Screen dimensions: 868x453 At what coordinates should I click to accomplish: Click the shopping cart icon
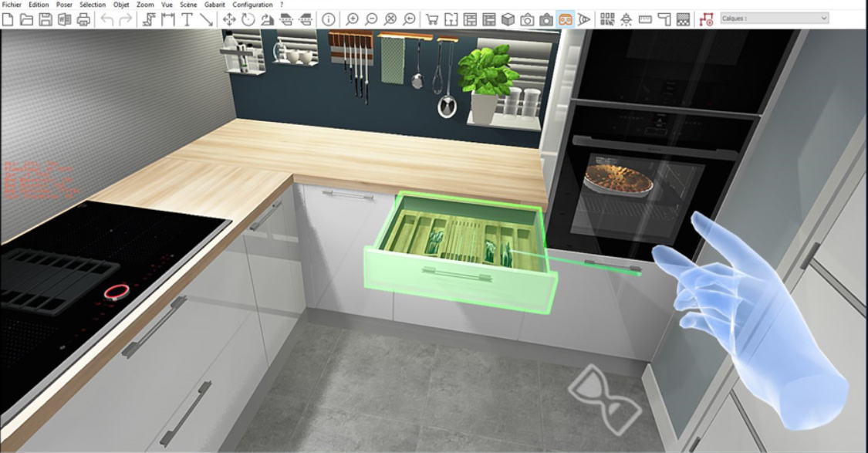click(x=433, y=19)
